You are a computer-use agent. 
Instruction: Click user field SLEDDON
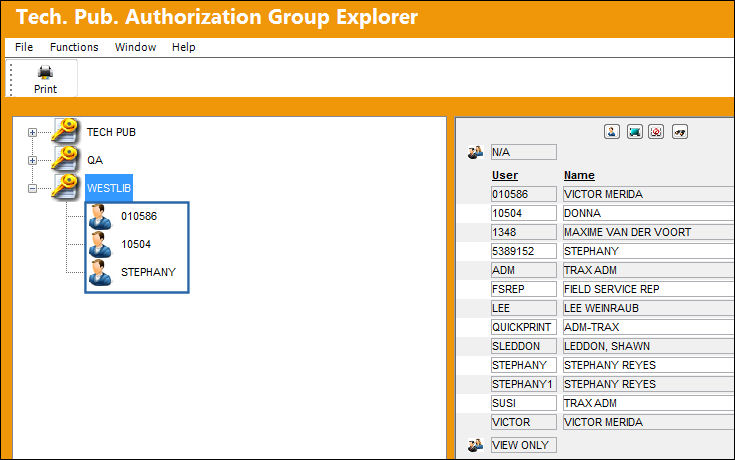tap(524, 346)
